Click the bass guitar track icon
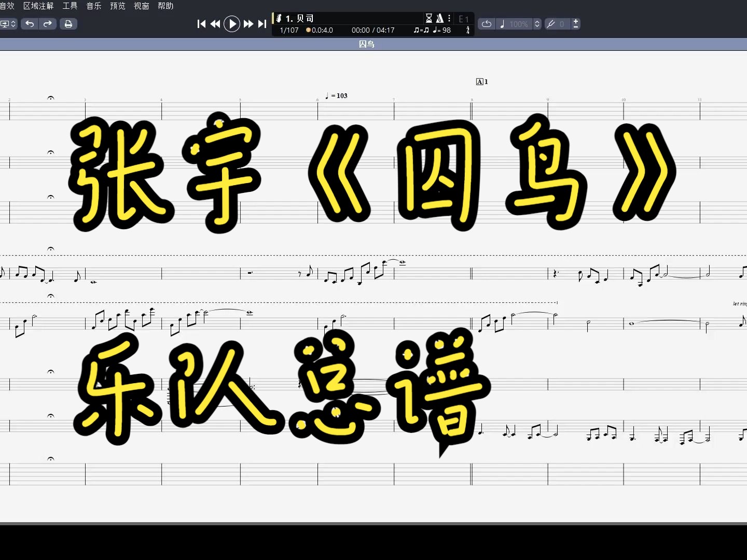Viewport: 747px width, 560px height. pyautogui.click(x=279, y=18)
